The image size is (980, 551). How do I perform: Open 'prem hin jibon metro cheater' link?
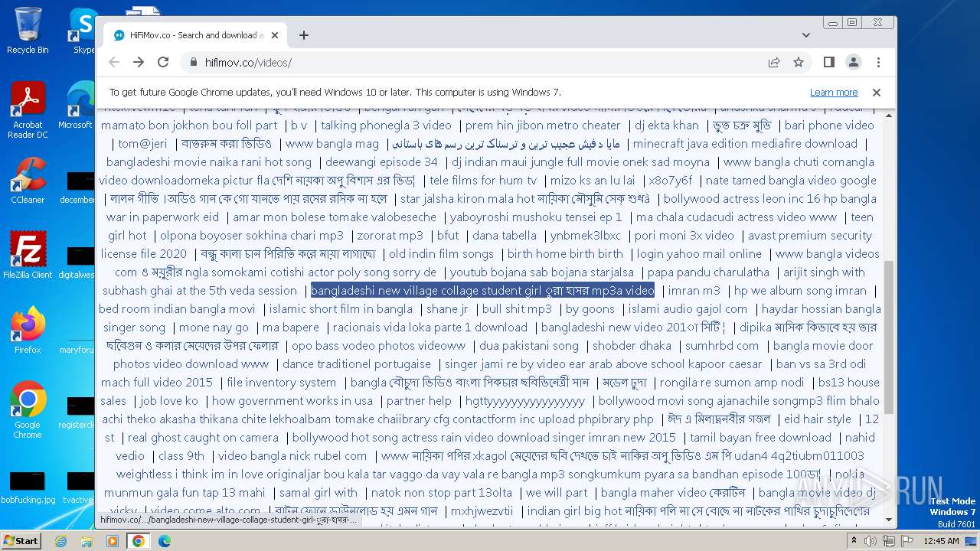click(543, 126)
